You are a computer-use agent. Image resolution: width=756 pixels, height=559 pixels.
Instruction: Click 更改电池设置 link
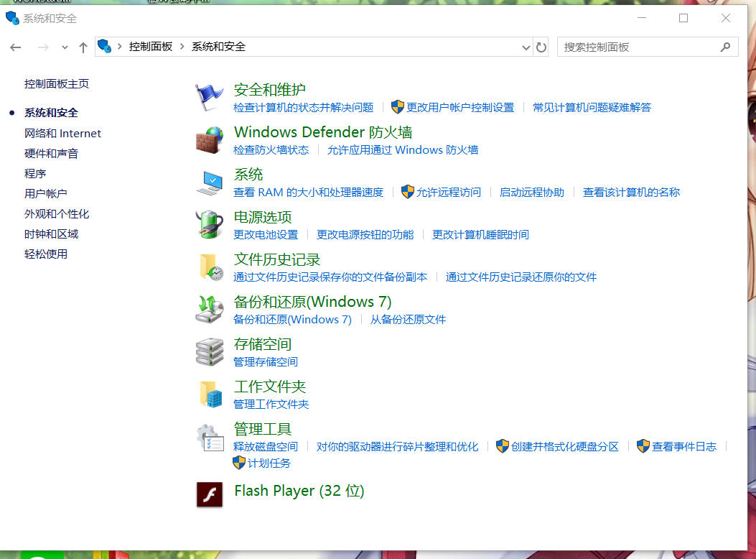(x=266, y=235)
